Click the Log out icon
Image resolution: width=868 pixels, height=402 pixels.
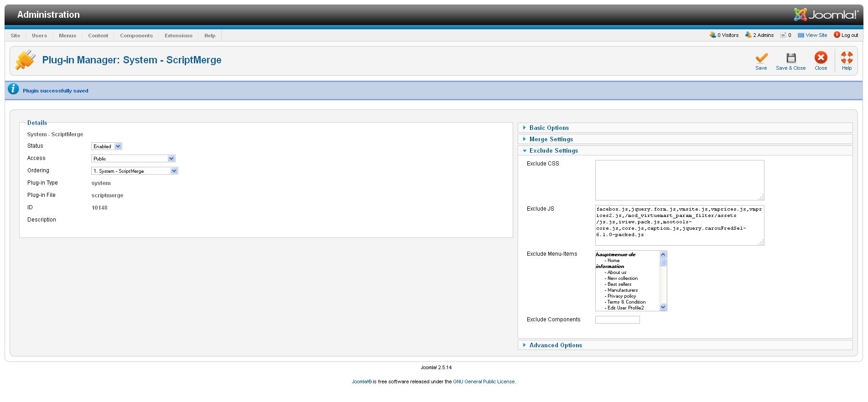837,35
